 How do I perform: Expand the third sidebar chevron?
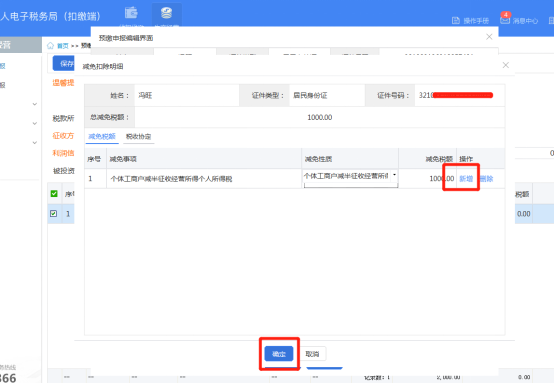[x=35, y=143]
